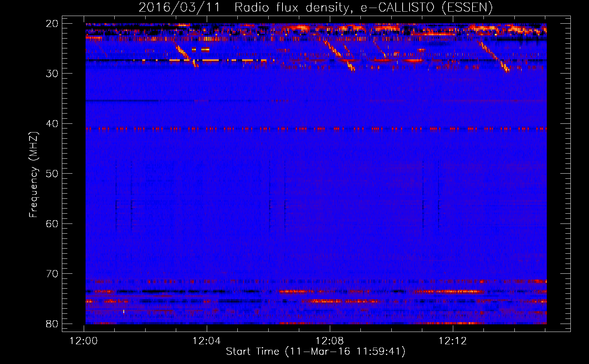Select the 'Frequency (MHZ)' axis label
The width and height of the screenshot is (589, 364).
[33, 175]
